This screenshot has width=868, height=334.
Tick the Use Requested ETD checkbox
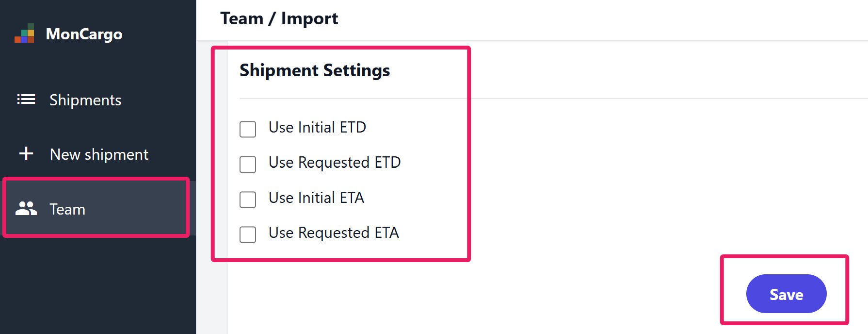pyautogui.click(x=248, y=164)
